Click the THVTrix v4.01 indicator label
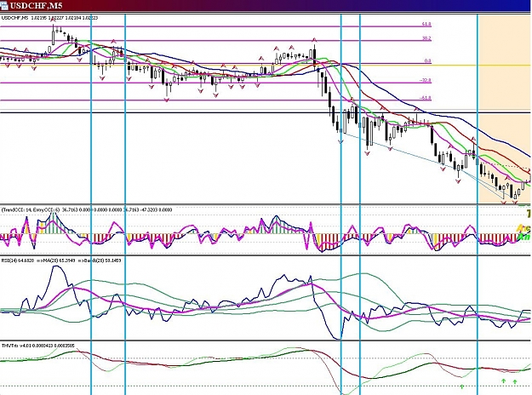 click(x=37, y=346)
